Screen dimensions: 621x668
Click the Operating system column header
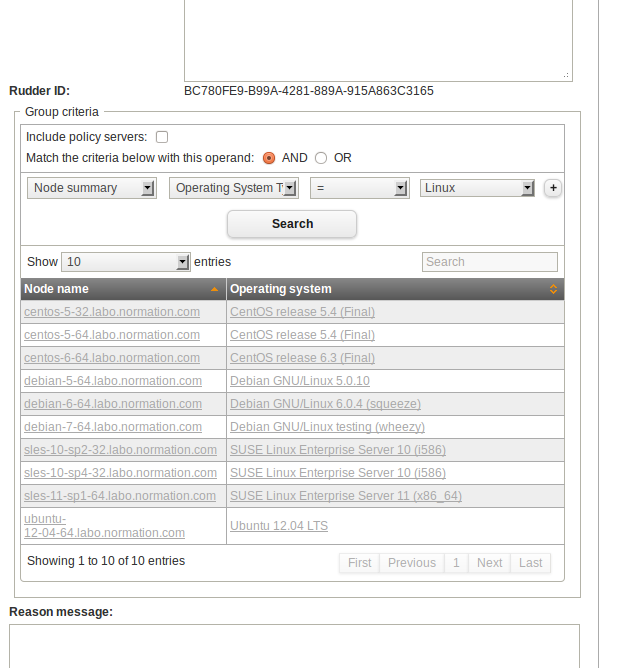[395, 289]
